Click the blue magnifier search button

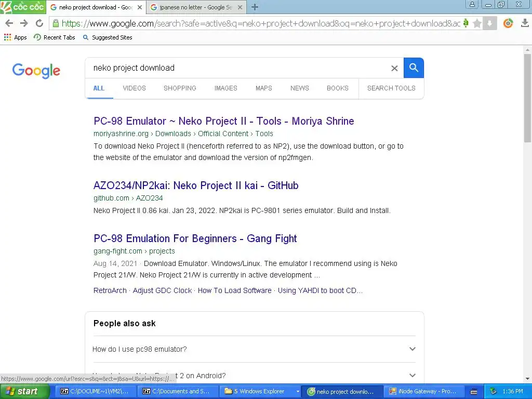click(414, 68)
